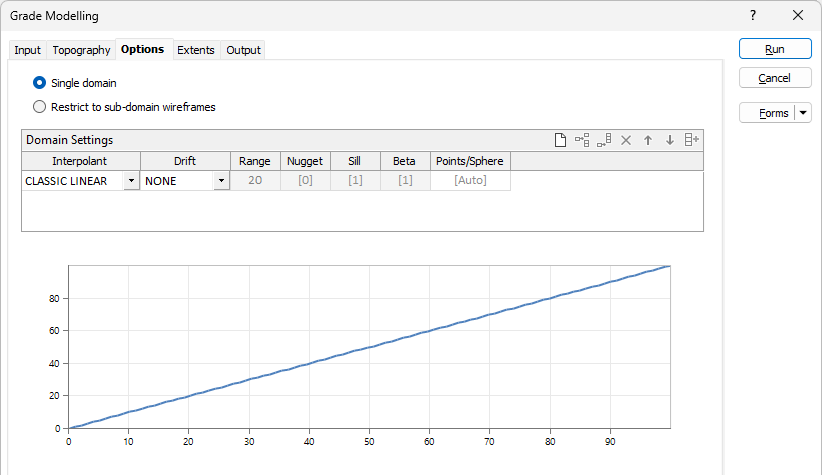Click the insert row before icon

pyautogui.click(x=582, y=140)
